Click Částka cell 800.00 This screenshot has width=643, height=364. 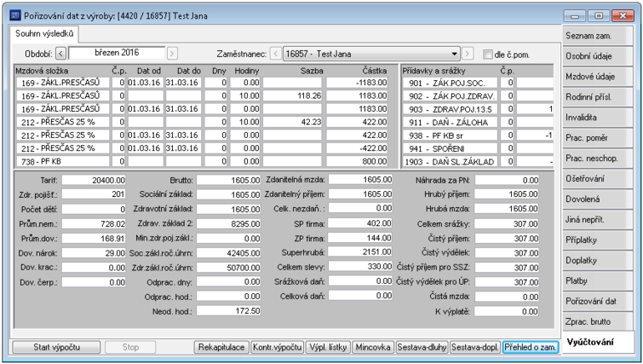pyautogui.click(x=357, y=161)
